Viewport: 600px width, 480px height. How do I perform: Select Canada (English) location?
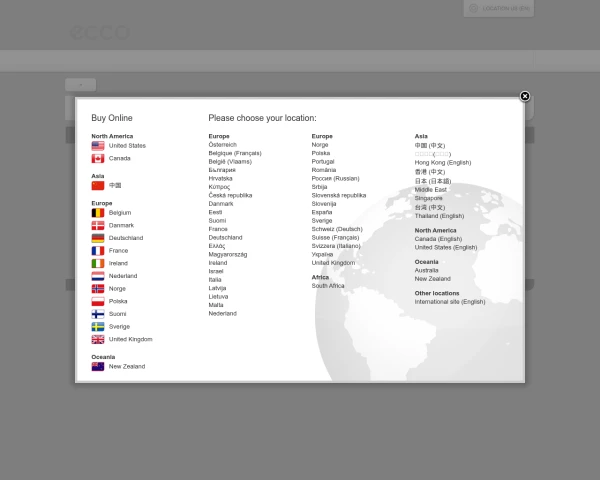click(x=439, y=239)
